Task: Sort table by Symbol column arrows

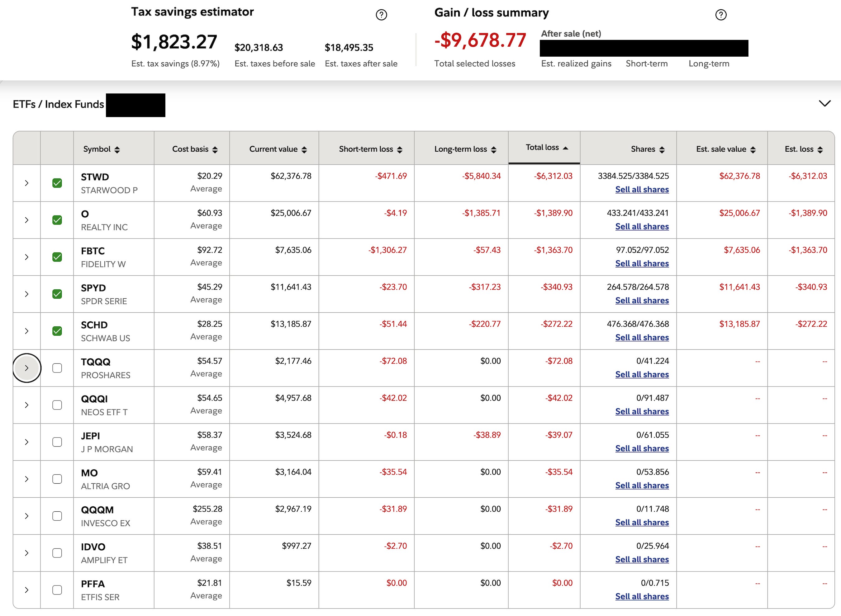Action: coord(117,149)
